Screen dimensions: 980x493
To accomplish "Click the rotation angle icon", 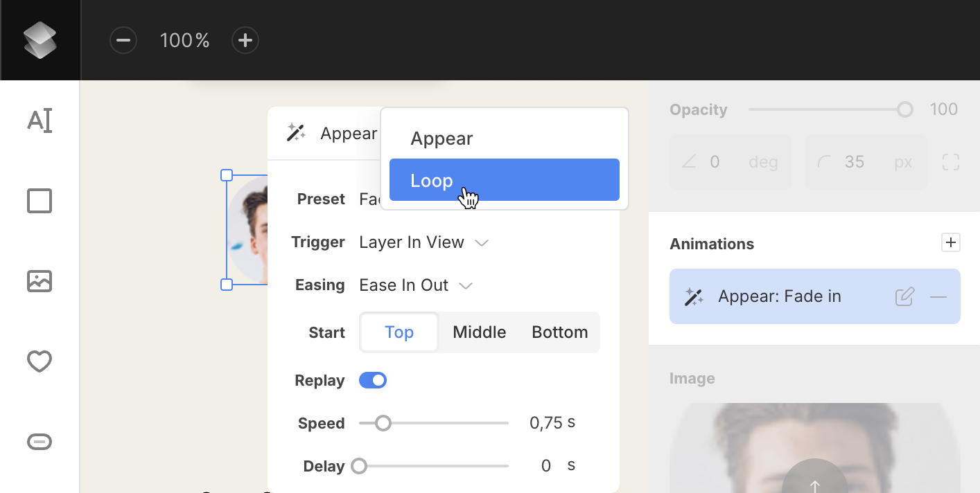I will point(689,162).
